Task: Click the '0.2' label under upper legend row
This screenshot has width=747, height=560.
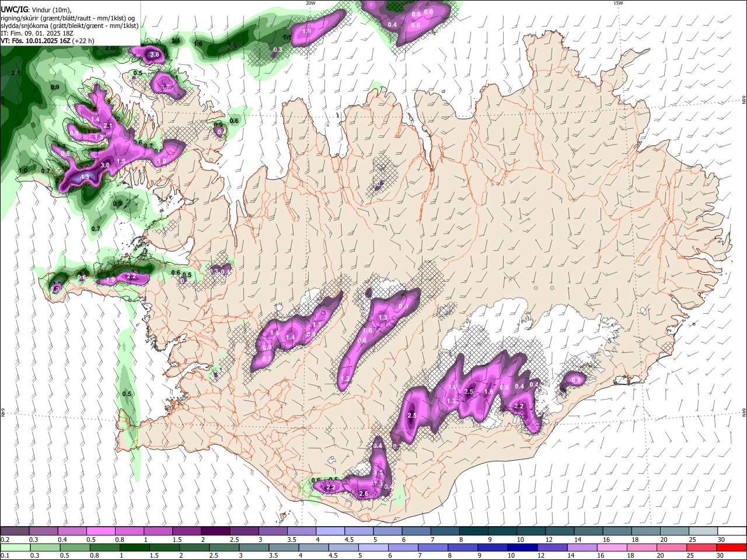Action: coord(4,540)
